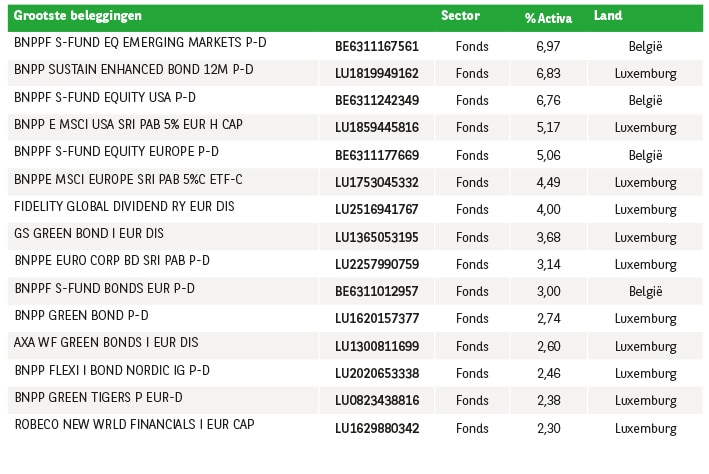709x474 pixels.
Task: Click the % Activa column header
Action: [548, 18]
